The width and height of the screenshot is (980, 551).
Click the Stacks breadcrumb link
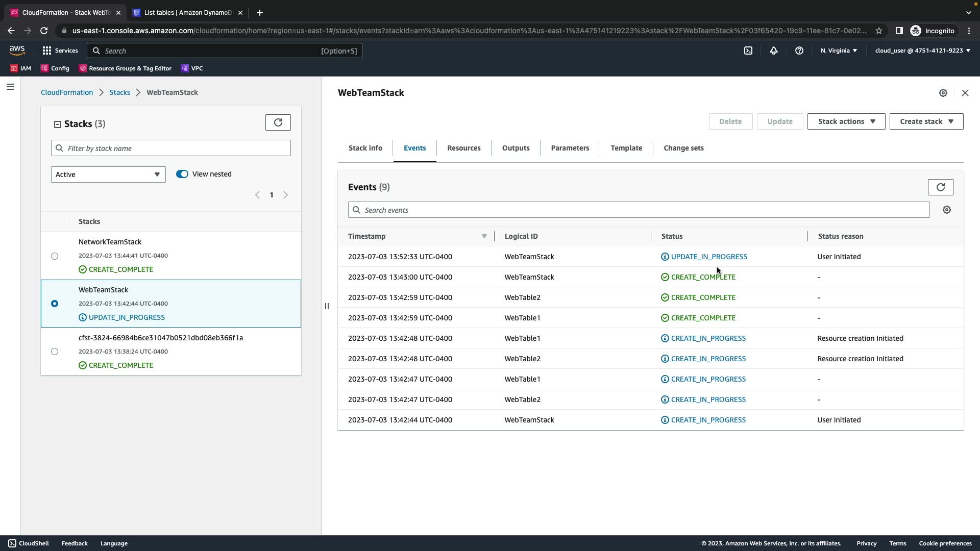click(x=119, y=92)
